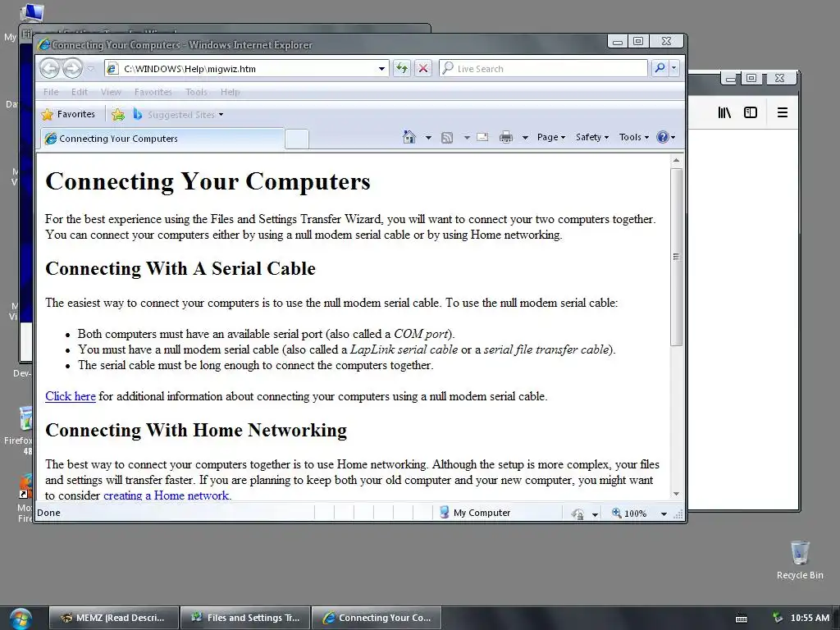The image size is (840, 630).
Task: Click the 'creating a Home network' link
Action: 166,495
